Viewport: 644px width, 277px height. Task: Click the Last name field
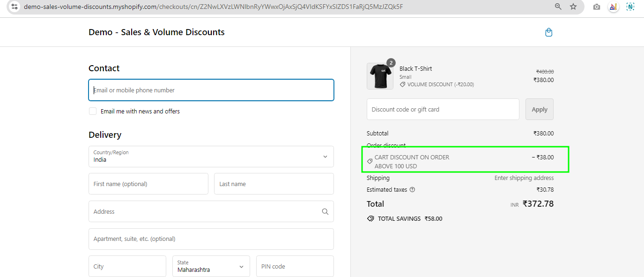click(x=274, y=184)
